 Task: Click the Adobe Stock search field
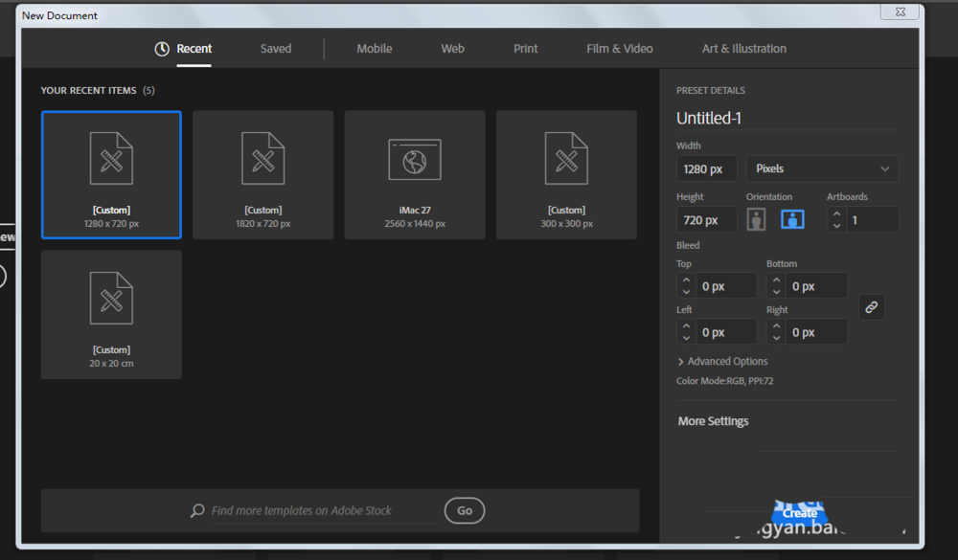324,510
